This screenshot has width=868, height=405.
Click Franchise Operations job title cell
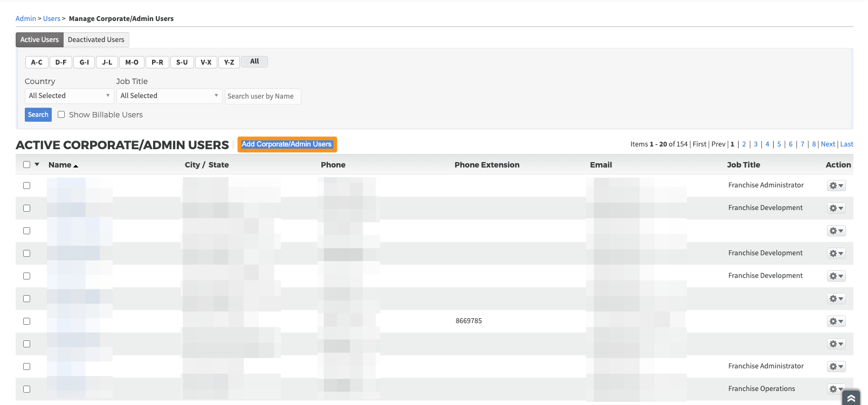tap(762, 389)
